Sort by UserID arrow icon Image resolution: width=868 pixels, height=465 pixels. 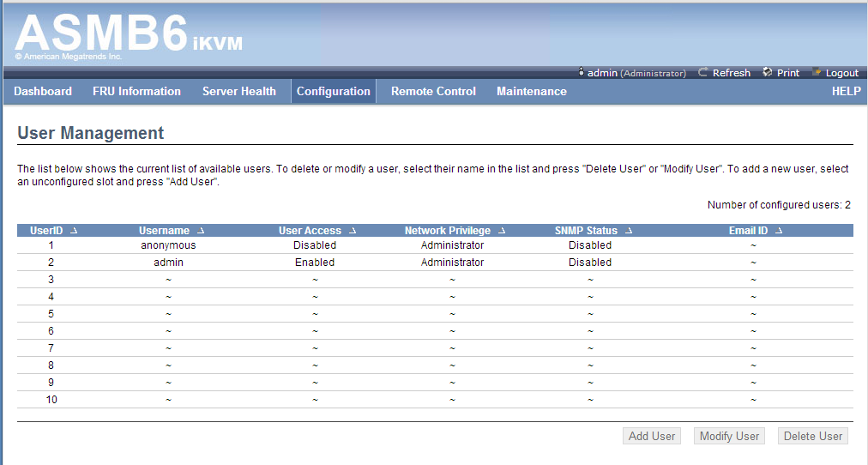point(74,231)
